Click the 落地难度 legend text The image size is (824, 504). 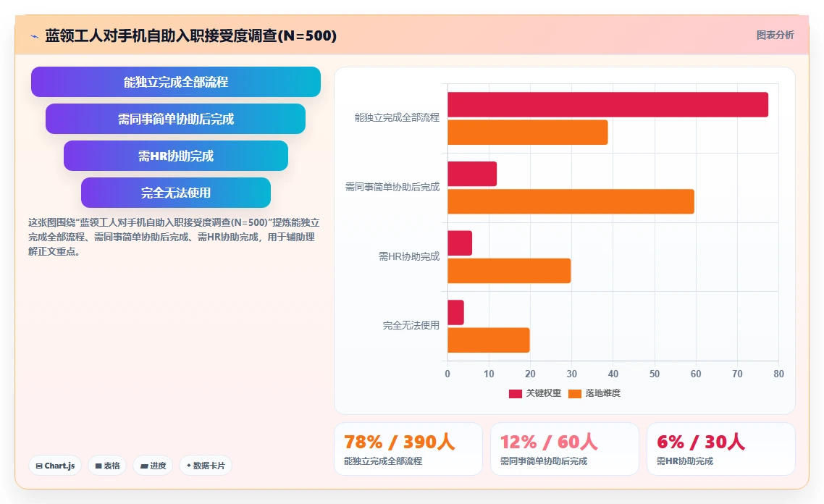tap(602, 393)
